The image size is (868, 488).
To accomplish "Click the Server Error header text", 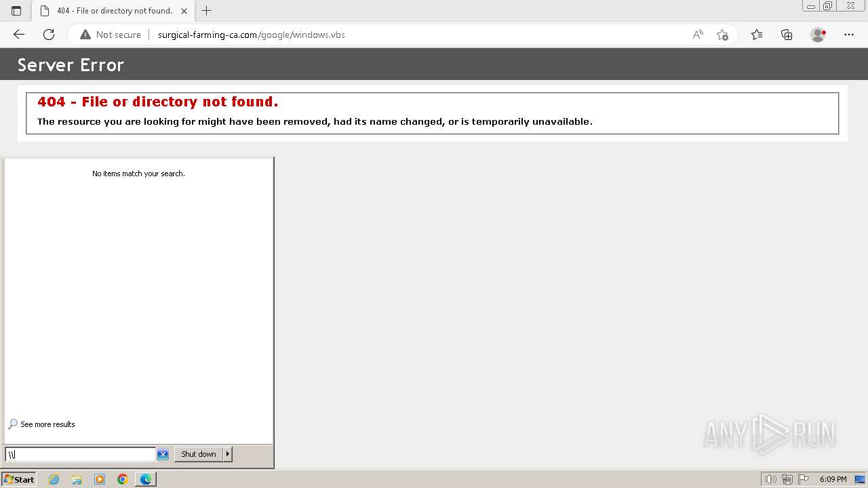I will [71, 65].
